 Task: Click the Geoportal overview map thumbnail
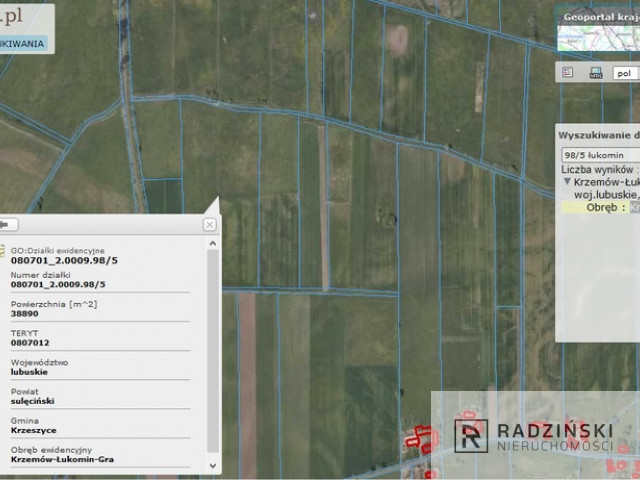pyautogui.click(x=598, y=38)
